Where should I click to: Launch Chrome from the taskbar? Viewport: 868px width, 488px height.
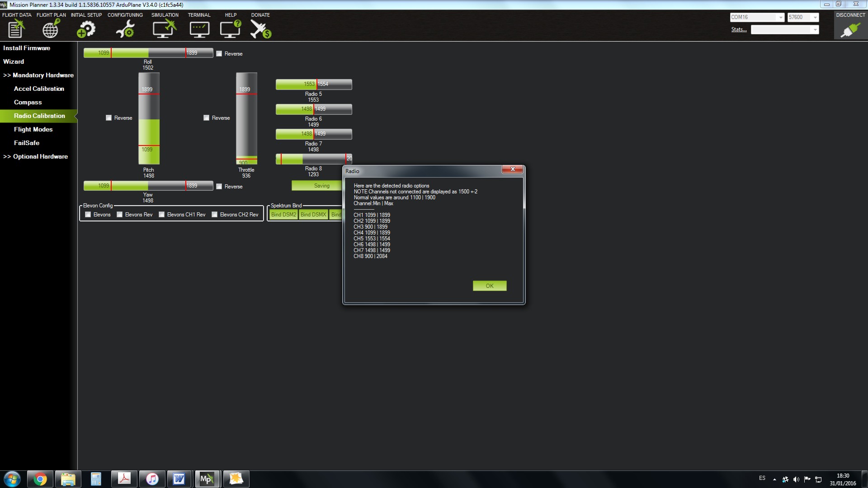pos(40,479)
